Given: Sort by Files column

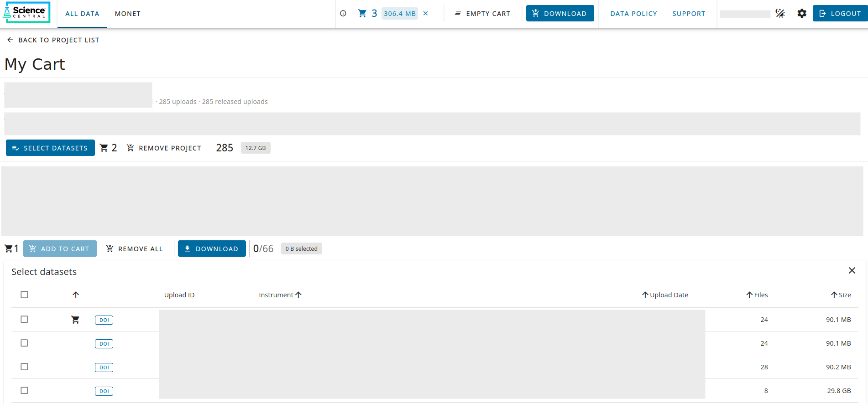Looking at the screenshot, I should 757,295.
